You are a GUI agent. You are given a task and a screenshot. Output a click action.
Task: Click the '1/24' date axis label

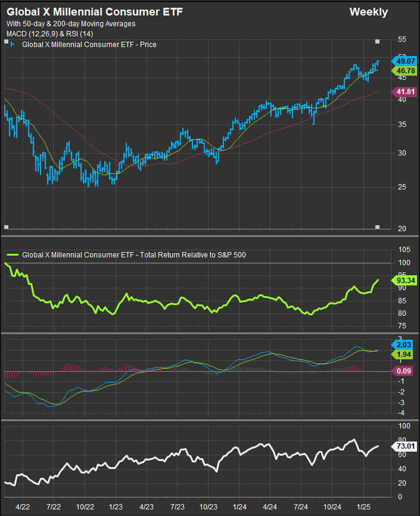[239, 507]
